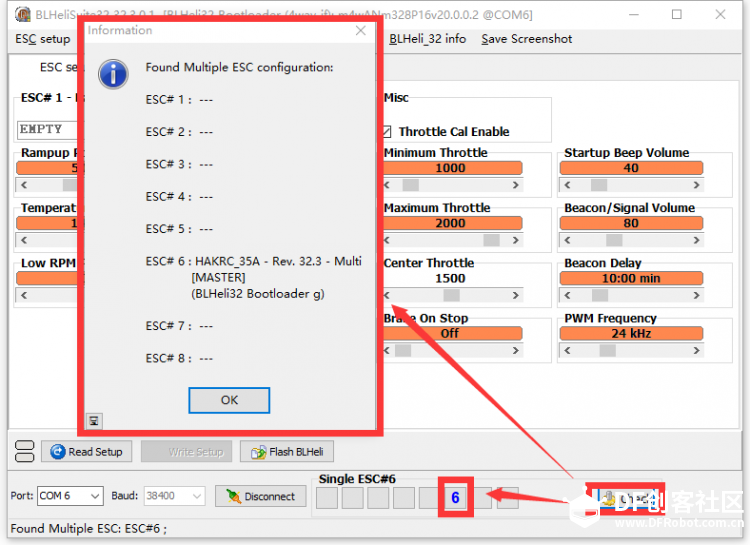The image size is (750, 545).
Task: Click the Beacon Delay slider thumb
Action: point(600,295)
